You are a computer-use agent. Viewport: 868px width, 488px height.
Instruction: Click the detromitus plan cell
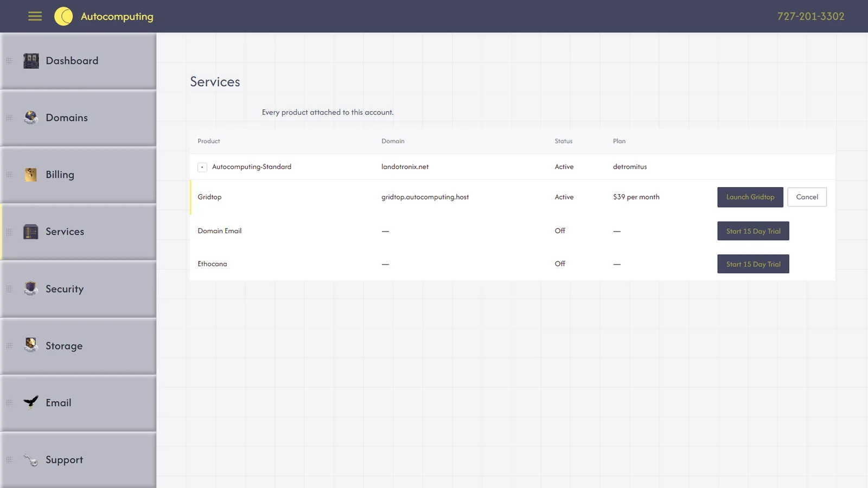point(630,167)
